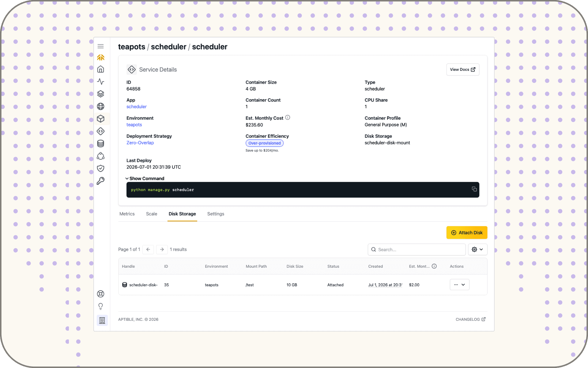Open the Stacks layers icon in sidebar
Viewport: 588px width, 368px height.
point(100,94)
